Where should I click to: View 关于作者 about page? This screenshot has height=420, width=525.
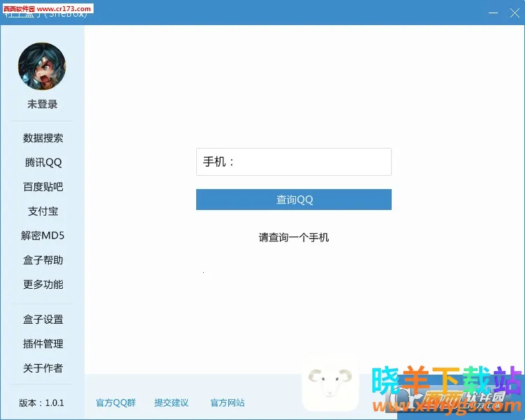(x=43, y=368)
